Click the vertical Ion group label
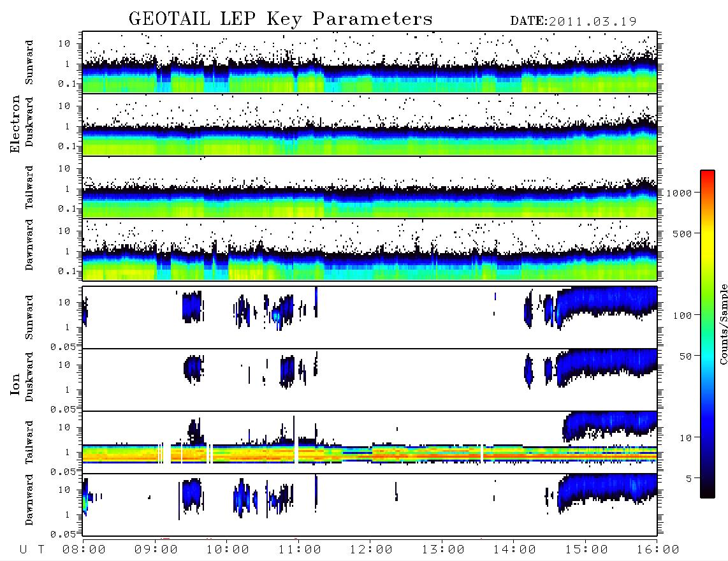This screenshot has width=728, height=561. 15,384
